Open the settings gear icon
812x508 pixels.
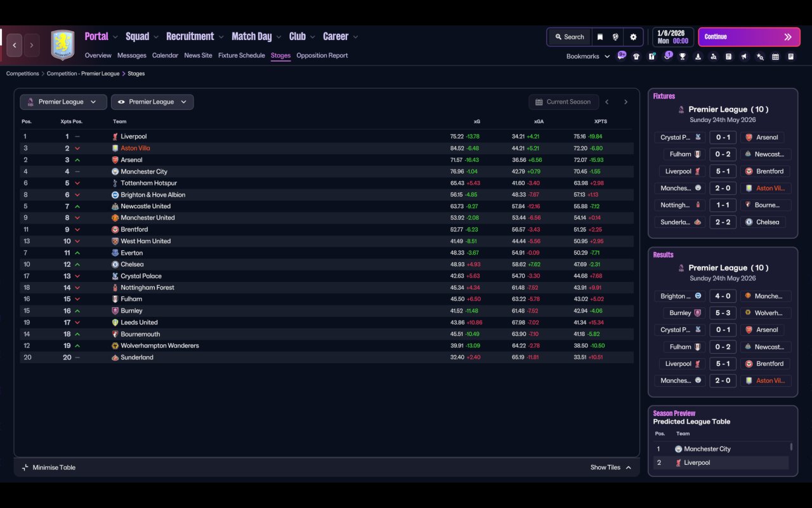click(x=633, y=37)
